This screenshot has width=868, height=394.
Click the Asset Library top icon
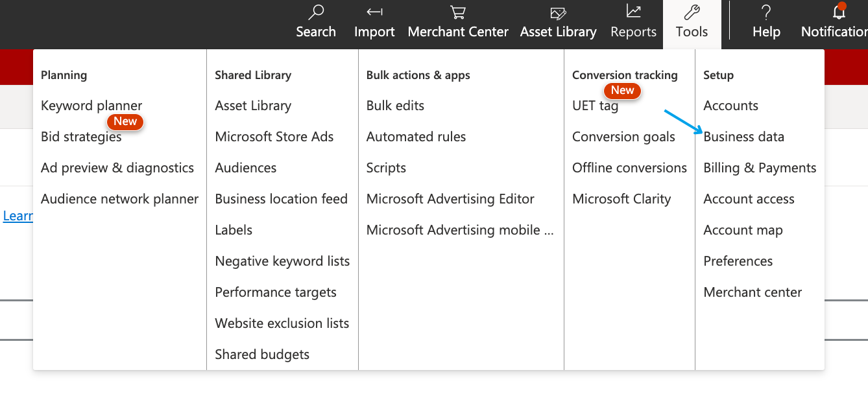tap(558, 12)
